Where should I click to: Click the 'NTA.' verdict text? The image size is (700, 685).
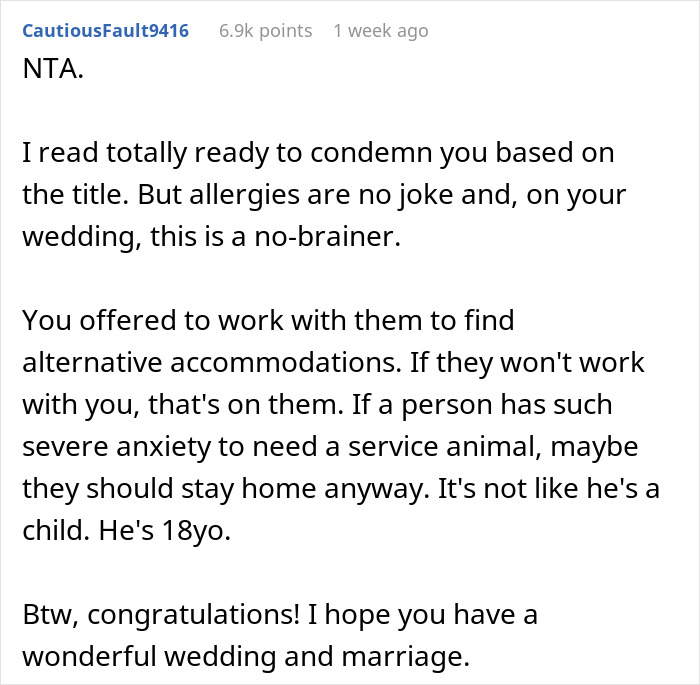coord(53,69)
